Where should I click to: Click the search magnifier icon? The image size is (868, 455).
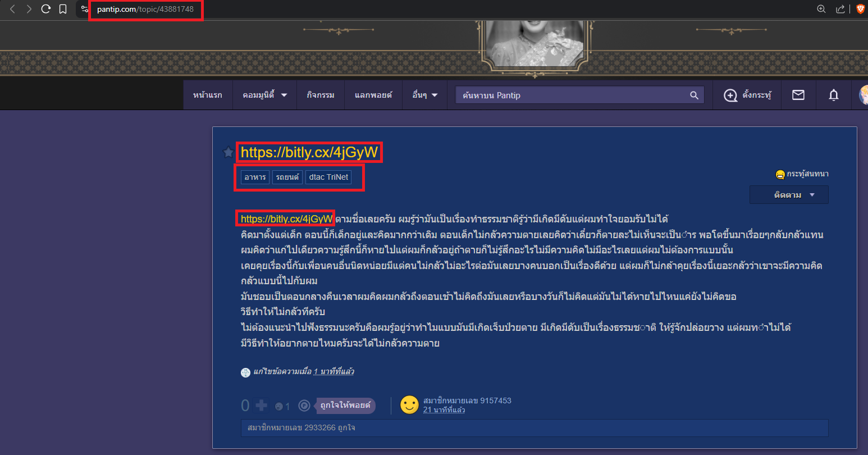point(695,95)
